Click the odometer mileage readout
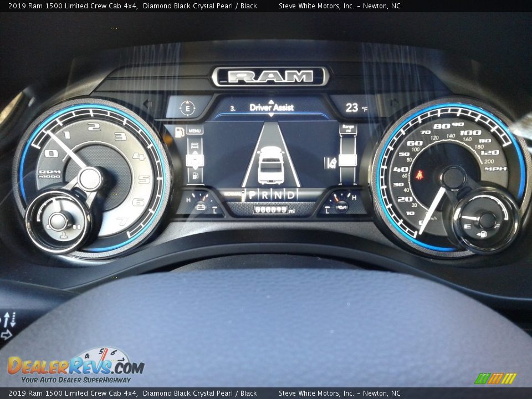 pyautogui.click(x=271, y=210)
